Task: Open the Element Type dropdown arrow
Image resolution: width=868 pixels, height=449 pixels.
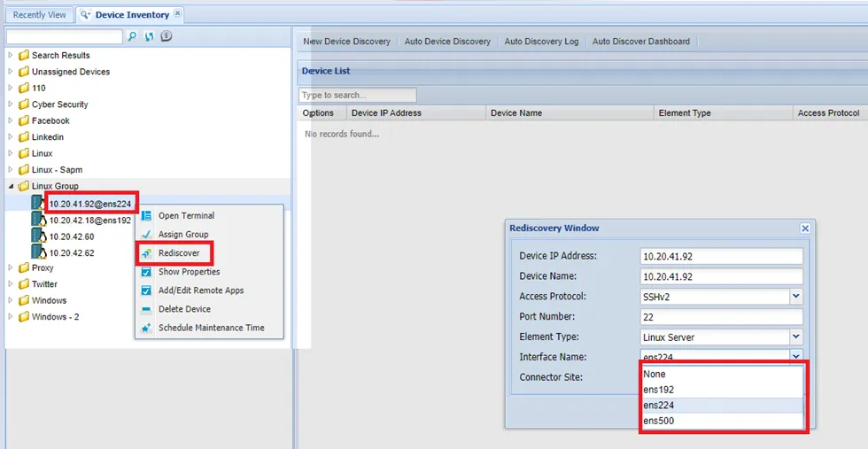Action: tap(796, 337)
